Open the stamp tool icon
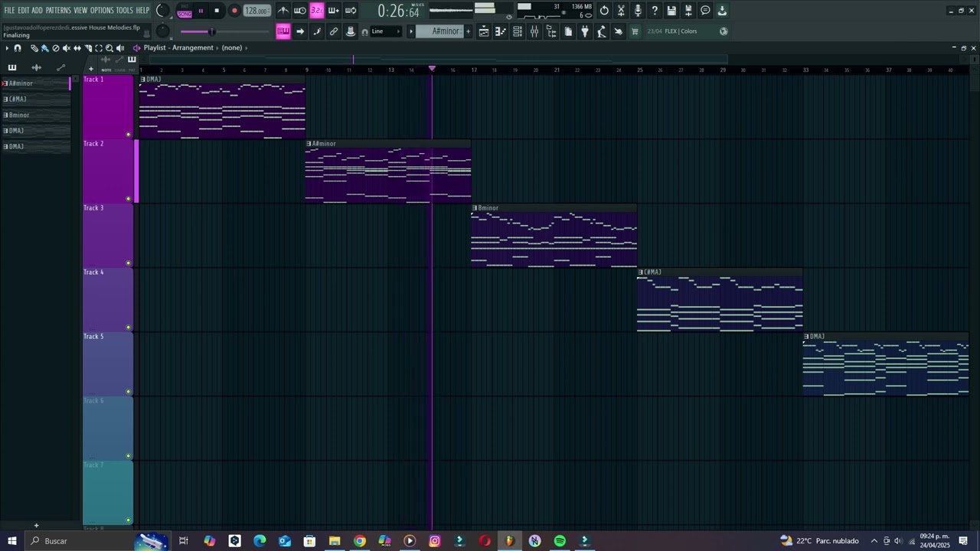980x551 pixels. pos(351,31)
